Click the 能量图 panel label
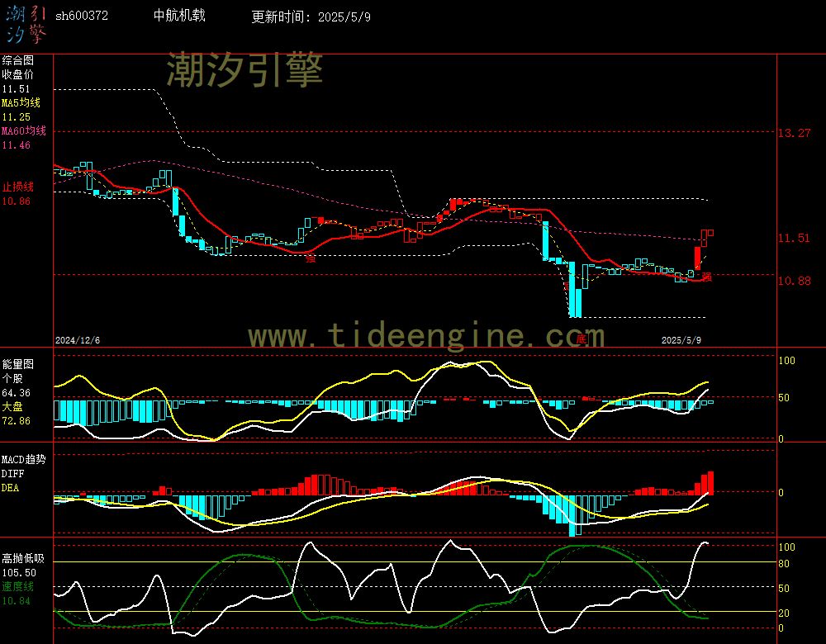Screen dimensions: 826x644 coord(18,364)
